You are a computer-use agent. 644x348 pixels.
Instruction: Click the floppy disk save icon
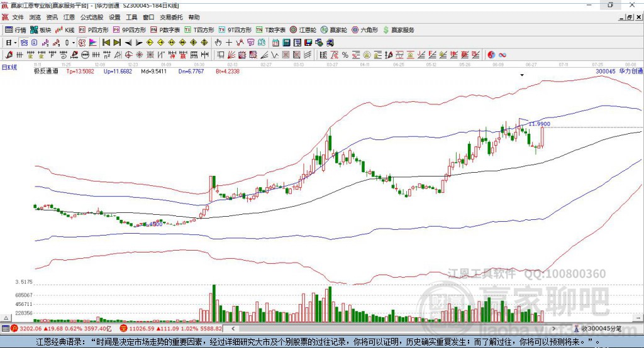point(308,43)
